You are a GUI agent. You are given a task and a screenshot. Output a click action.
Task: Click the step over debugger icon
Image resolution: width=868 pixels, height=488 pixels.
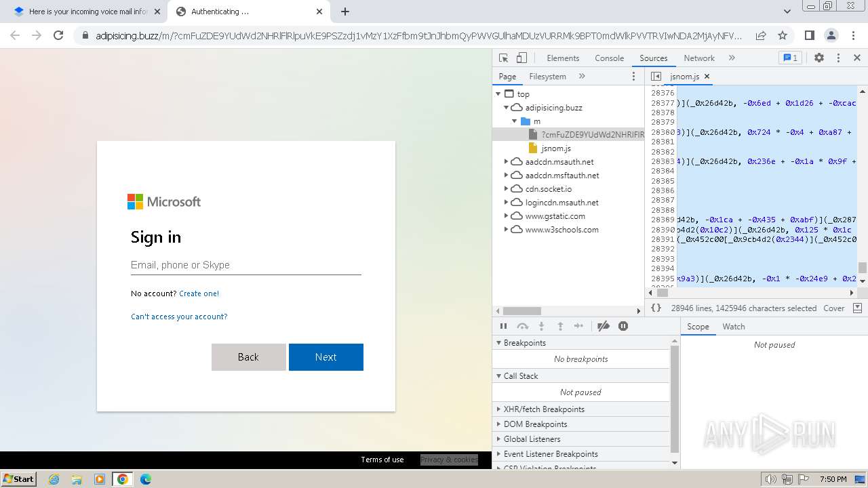click(x=522, y=326)
